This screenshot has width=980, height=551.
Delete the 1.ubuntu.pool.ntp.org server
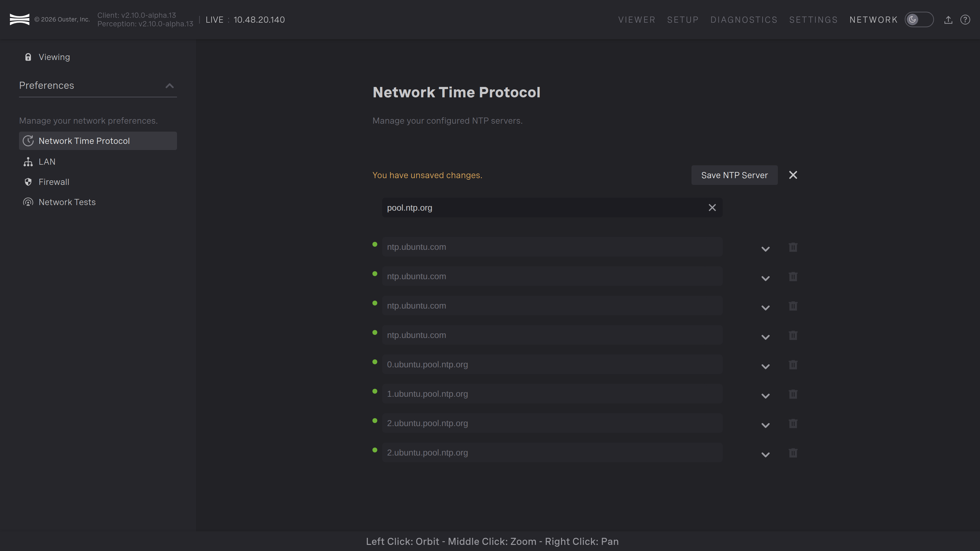click(x=793, y=394)
